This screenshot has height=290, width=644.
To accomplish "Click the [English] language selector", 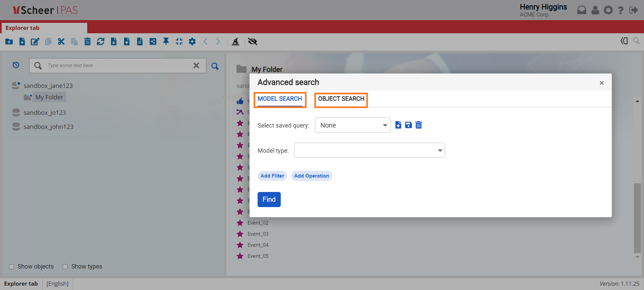I will (x=57, y=284).
